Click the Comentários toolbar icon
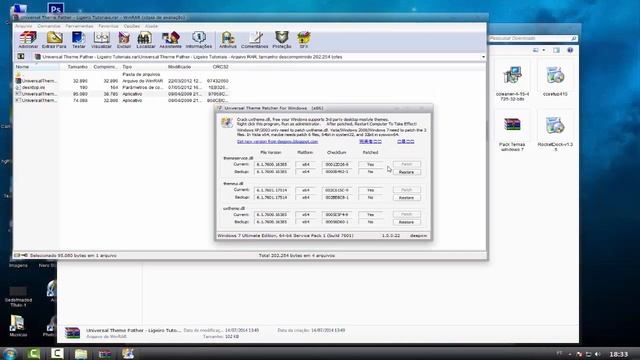The height and width of the screenshot is (360, 640). 255,40
